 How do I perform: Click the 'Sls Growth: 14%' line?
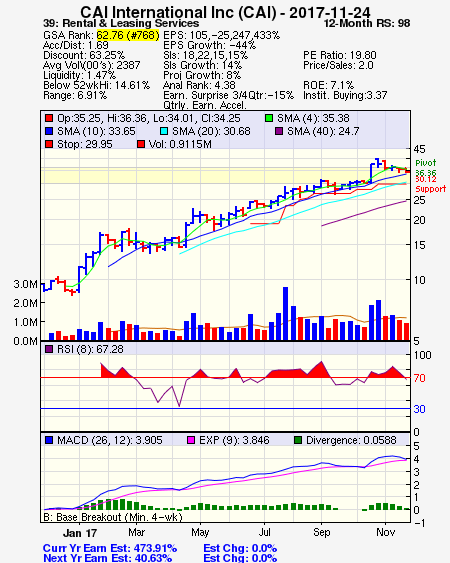click(x=203, y=65)
